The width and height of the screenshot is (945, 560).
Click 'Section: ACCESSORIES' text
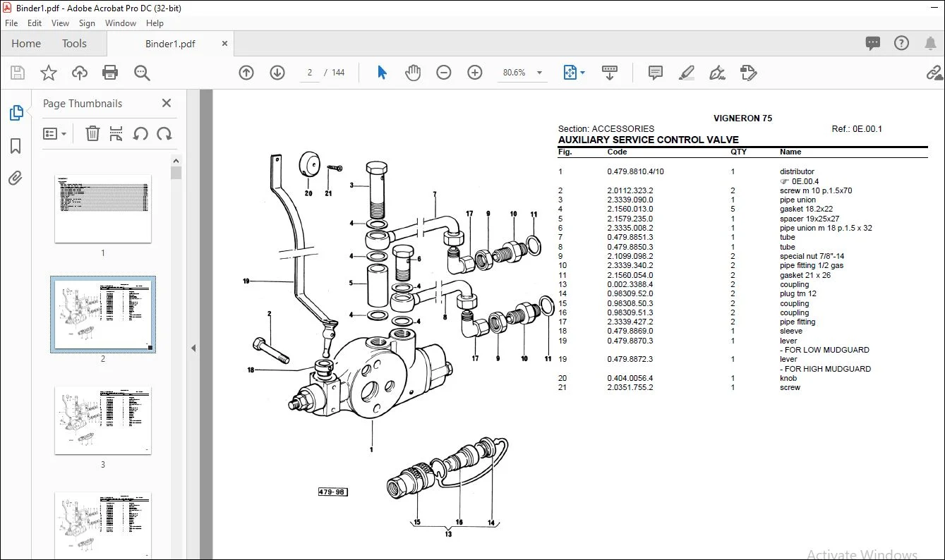(606, 129)
